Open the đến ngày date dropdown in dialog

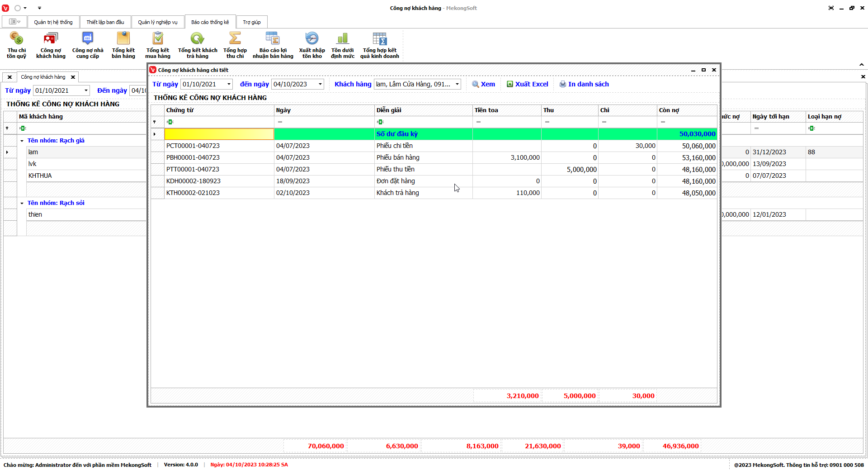(x=320, y=84)
